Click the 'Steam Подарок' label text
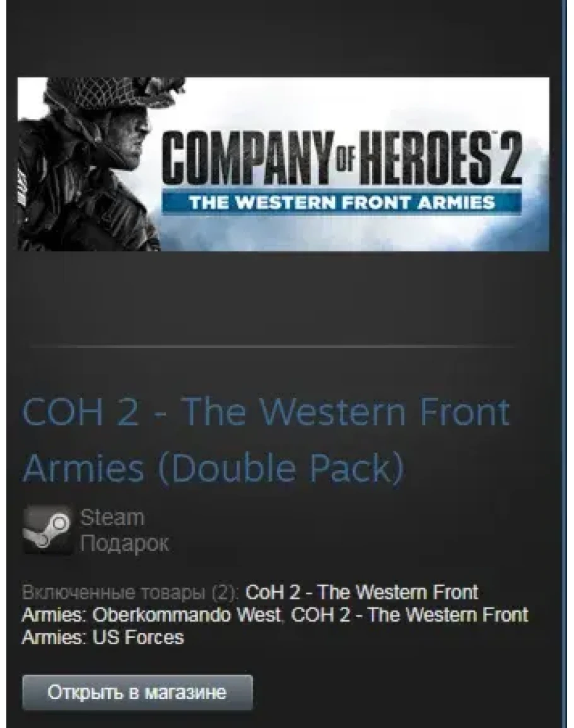574x728 pixels. pyautogui.click(x=124, y=529)
